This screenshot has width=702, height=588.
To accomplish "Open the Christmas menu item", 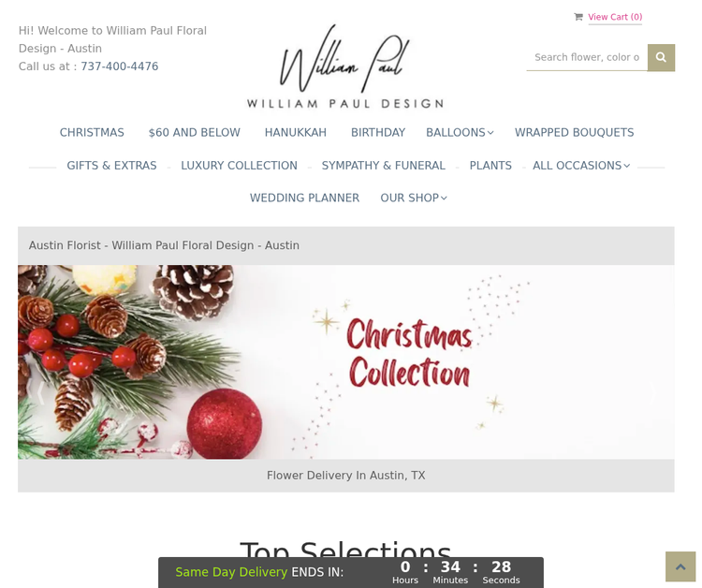I will coord(92,133).
